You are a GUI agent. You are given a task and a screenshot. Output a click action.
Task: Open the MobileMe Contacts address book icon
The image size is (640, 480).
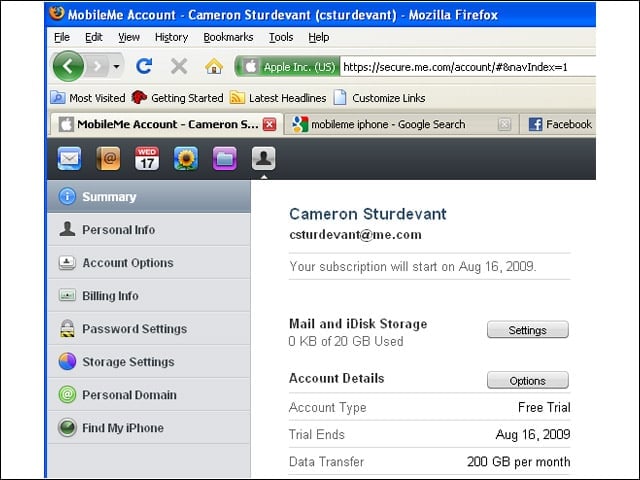108,158
